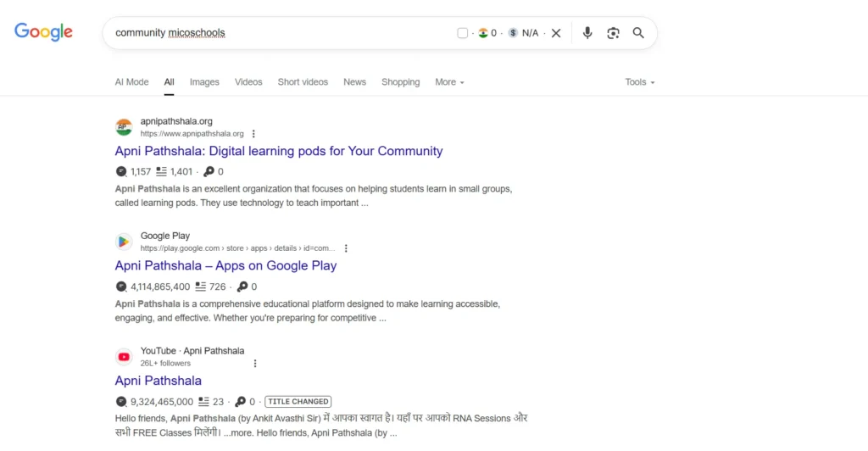
Task: Click word count icon beside 1,401
Action: [x=161, y=171]
